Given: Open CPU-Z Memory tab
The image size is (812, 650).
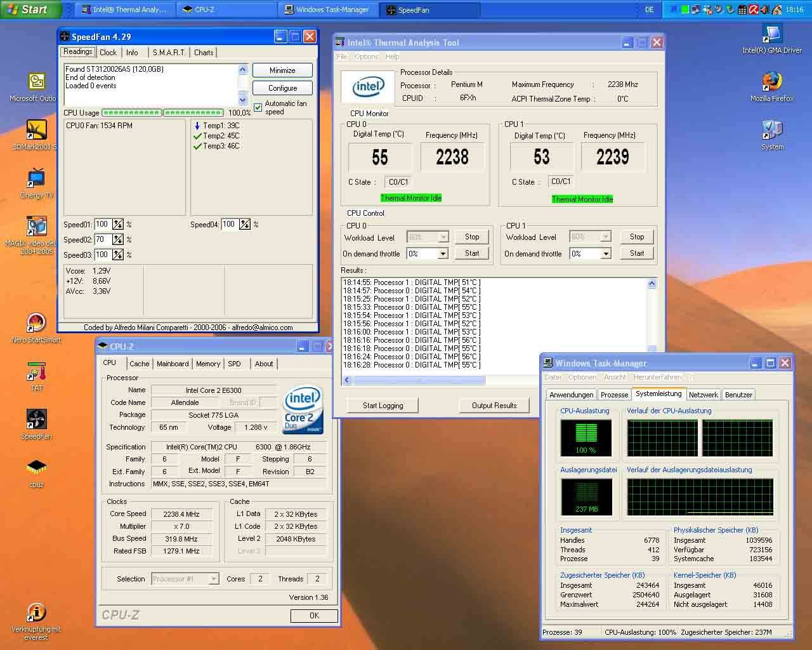Looking at the screenshot, I should coord(208,364).
